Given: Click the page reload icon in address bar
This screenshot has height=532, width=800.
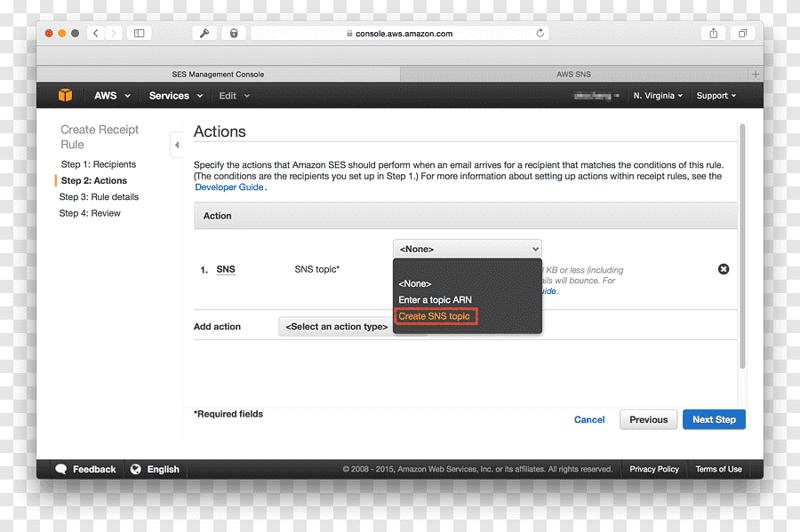Looking at the screenshot, I should tap(540, 33).
